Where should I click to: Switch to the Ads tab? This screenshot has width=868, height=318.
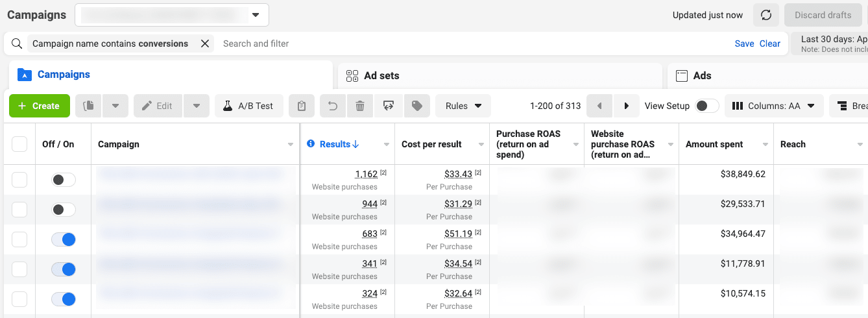[702, 76]
